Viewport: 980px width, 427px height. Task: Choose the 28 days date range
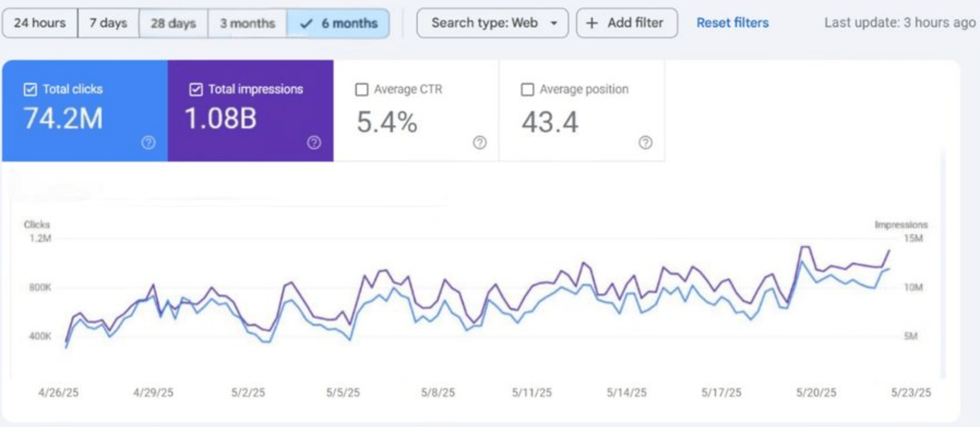click(x=173, y=24)
